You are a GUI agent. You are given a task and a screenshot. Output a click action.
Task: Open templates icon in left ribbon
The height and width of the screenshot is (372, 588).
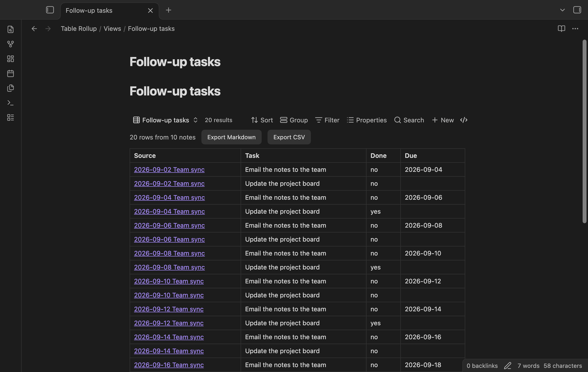10,88
